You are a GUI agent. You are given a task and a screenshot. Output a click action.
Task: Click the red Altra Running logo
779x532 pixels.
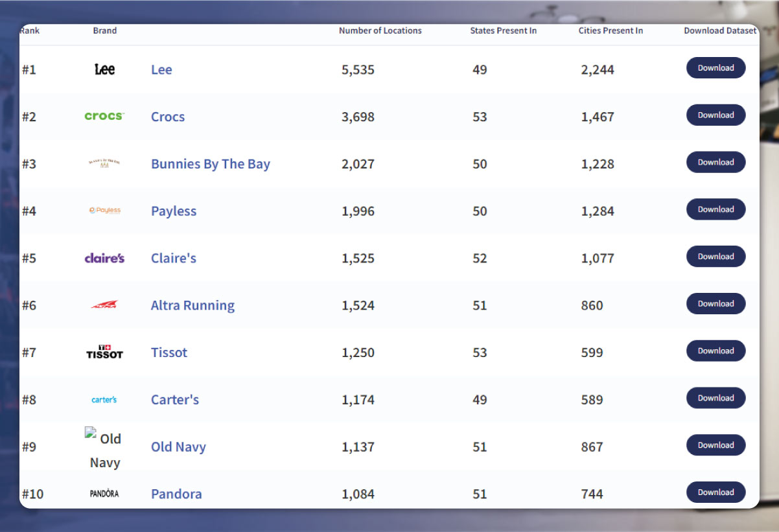(104, 305)
